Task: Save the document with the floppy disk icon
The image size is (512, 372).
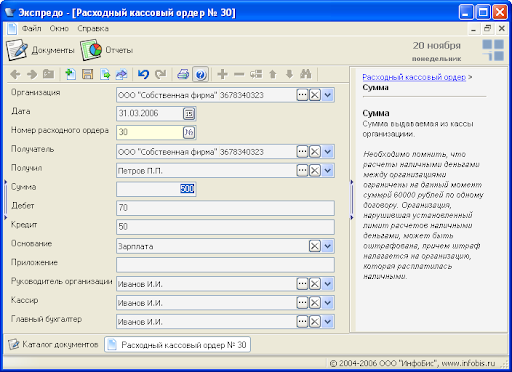Action: pyautogui.click(x=88, y=74)
